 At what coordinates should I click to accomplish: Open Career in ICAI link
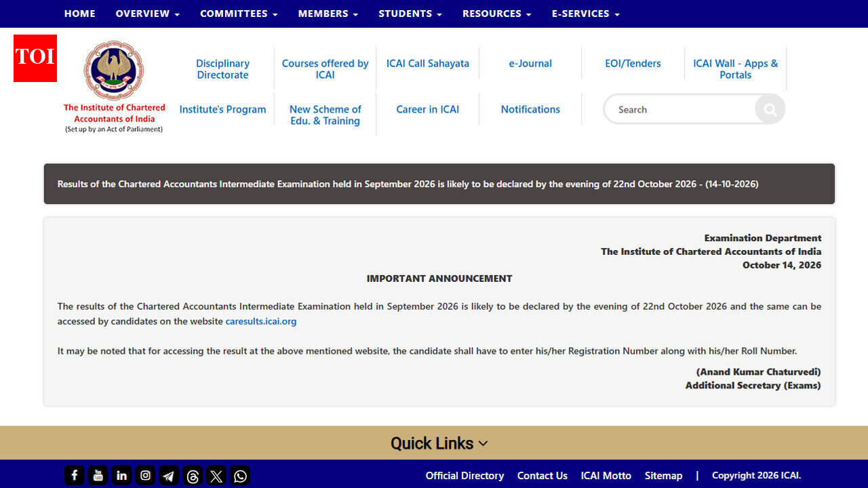coord(428,109)
